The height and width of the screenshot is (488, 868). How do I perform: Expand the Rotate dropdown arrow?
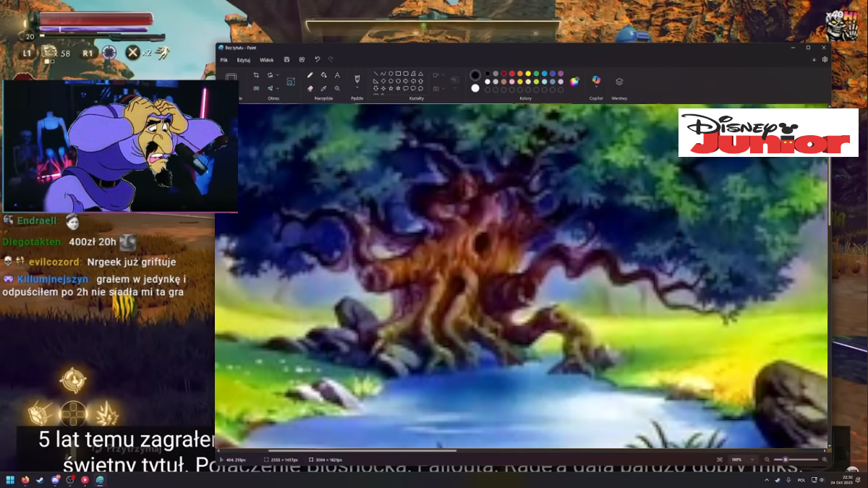point(278,74)
